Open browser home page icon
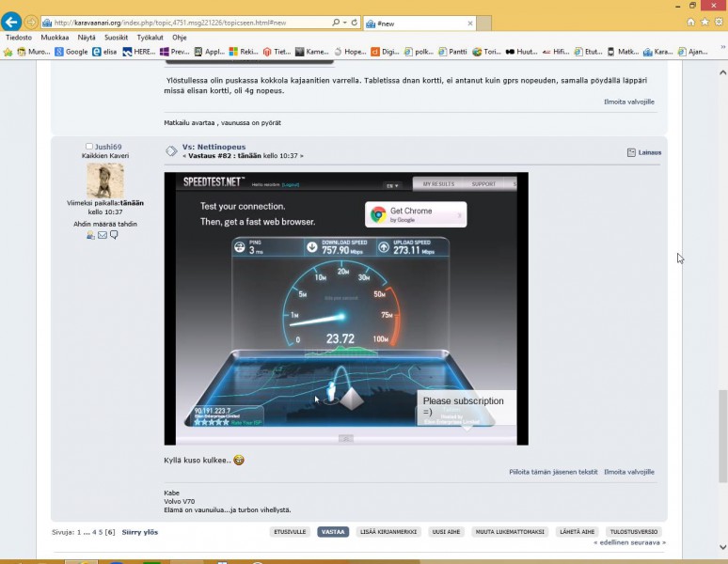728x564 pixels. [691, 22]
